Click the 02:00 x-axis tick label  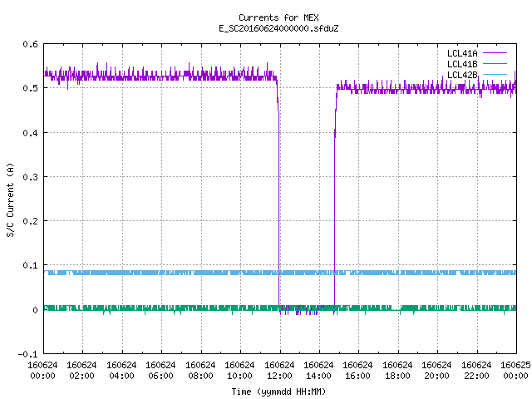coord(81,371)
